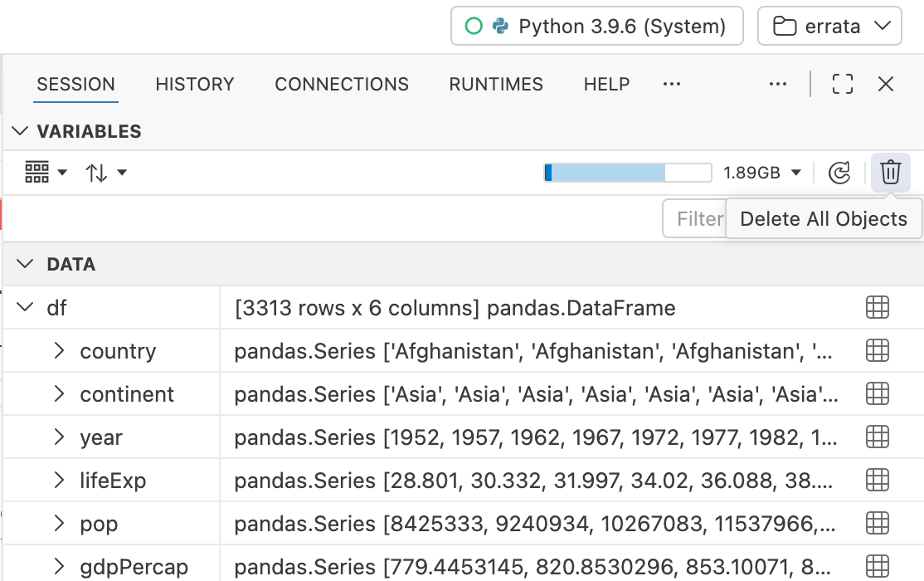This screenshot has width=924, height=581.
Task: View country column in data viewer
Action: (x=878, y=350)
